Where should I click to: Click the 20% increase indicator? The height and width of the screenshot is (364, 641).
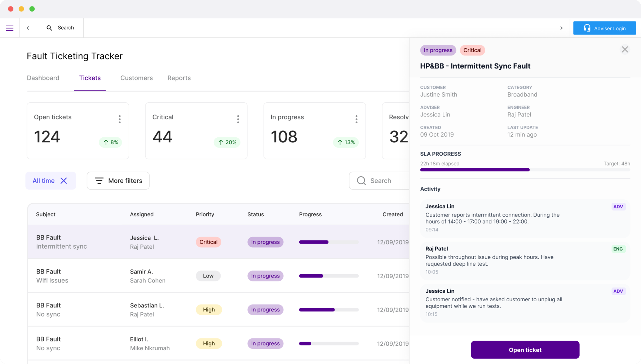tap(227, 142)
